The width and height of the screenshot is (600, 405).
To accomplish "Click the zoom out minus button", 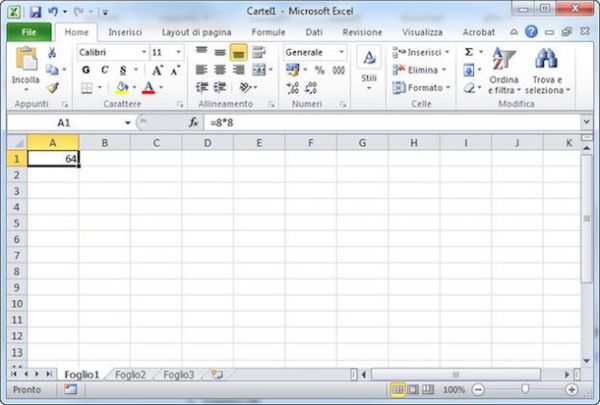I will click(478, 390).
